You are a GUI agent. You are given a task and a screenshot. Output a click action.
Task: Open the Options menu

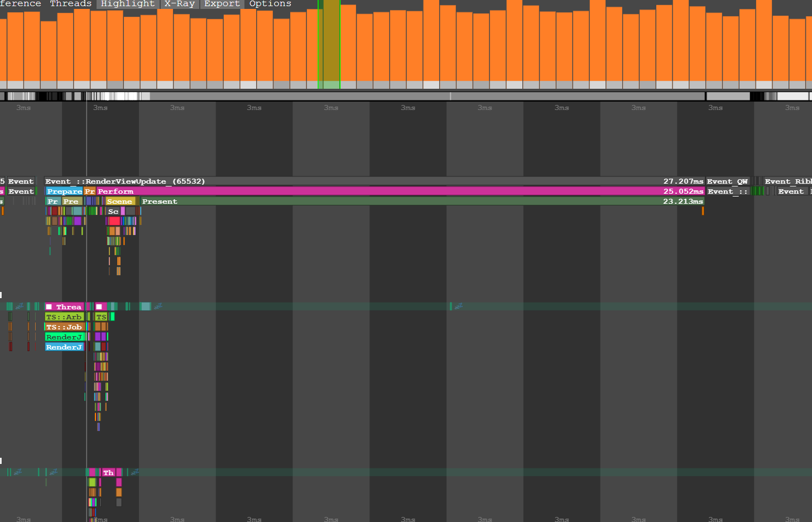pos(270,3)
